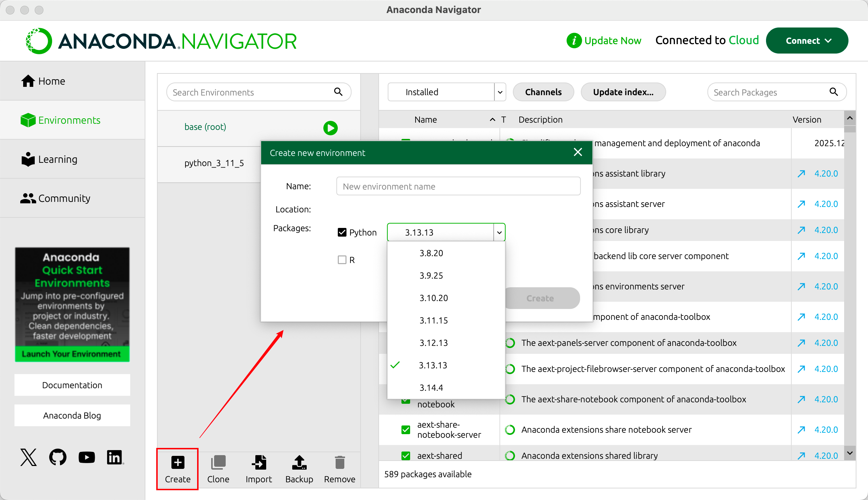Focus the Search Environments field
The image size is (868, 500).
pyautogui.click(x=259, y=92)
